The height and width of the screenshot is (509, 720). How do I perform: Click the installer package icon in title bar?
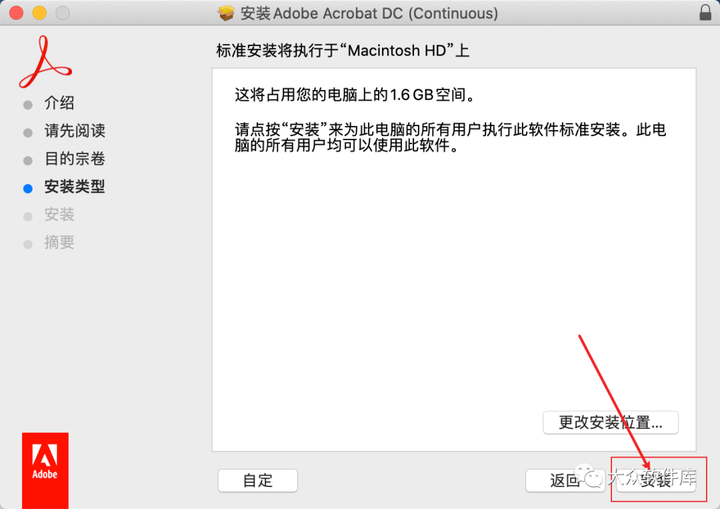tap(226, 13)
